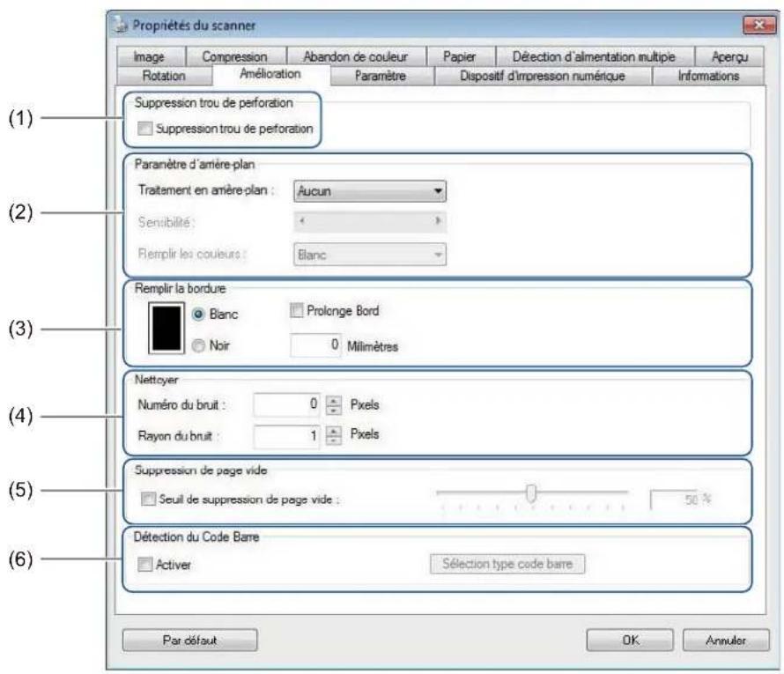Click the Numéro du bruit field
This screenshot has height=674, width=784.
pos(286,404)
